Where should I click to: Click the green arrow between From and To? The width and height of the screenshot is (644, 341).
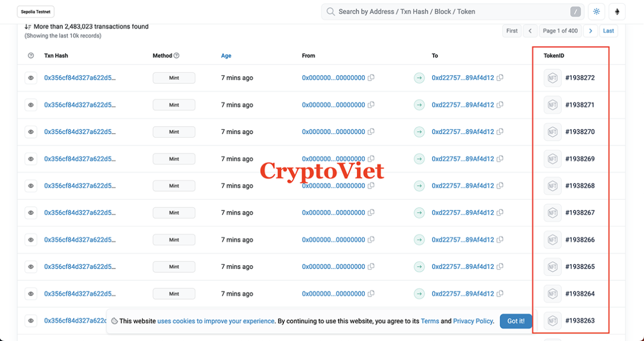point(419,77)
